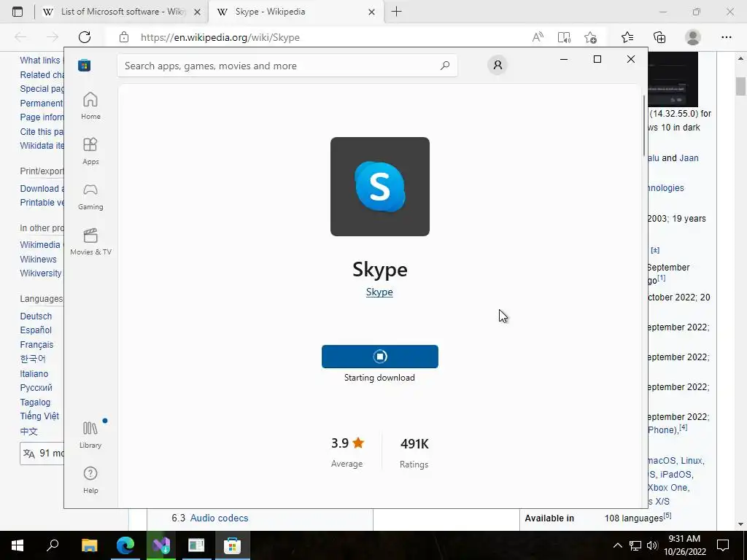747x560 pixels.
Task: Open Windows taskbar search
Action: 53,545
